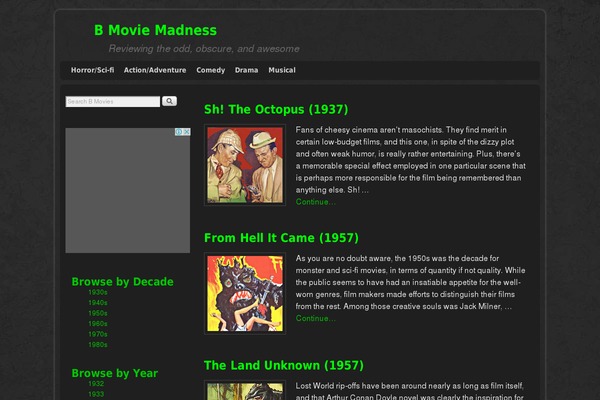This screenshot has height=400, width=600.
Task: Continue reading the Sh! The Octopus excerpt
Action: click(316, 202)
